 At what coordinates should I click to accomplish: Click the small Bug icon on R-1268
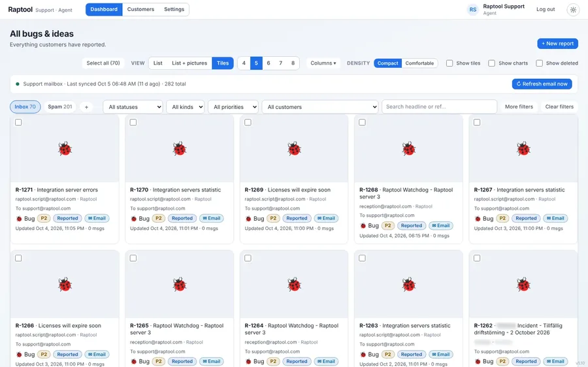(x=363, y=226)
